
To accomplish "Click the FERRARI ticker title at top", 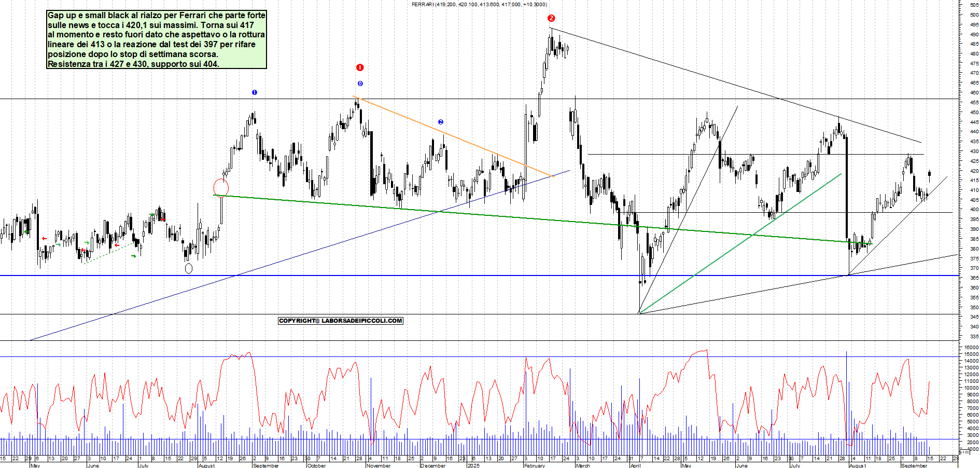I will pyautogui.click(x=479, y=4).
